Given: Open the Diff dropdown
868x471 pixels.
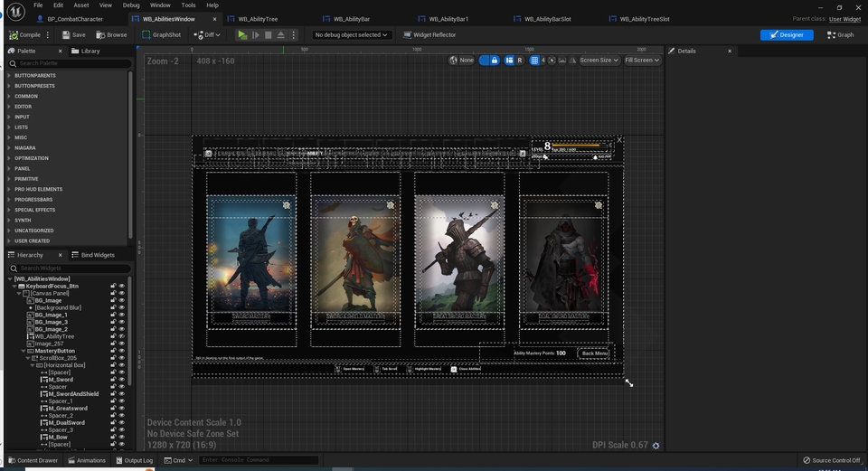Looking at the screenshot, I should point(207,35).
